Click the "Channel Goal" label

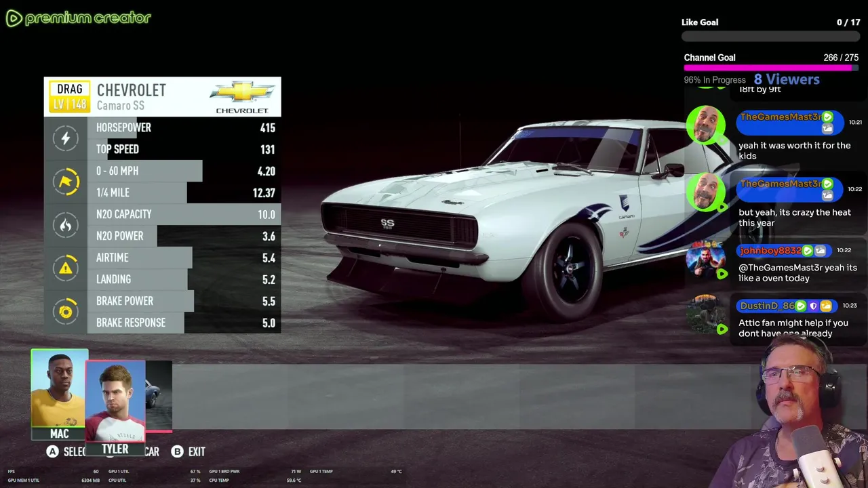(709, 58)
